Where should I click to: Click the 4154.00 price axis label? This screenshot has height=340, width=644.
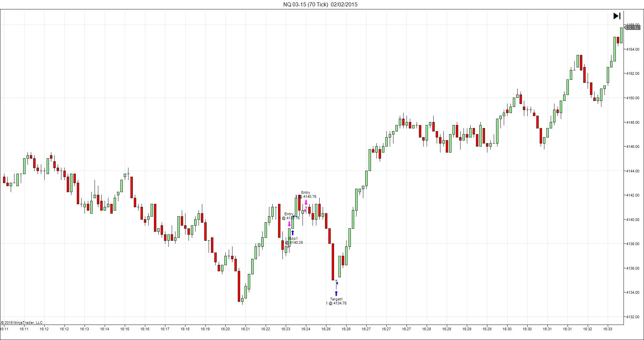point(632,49)
